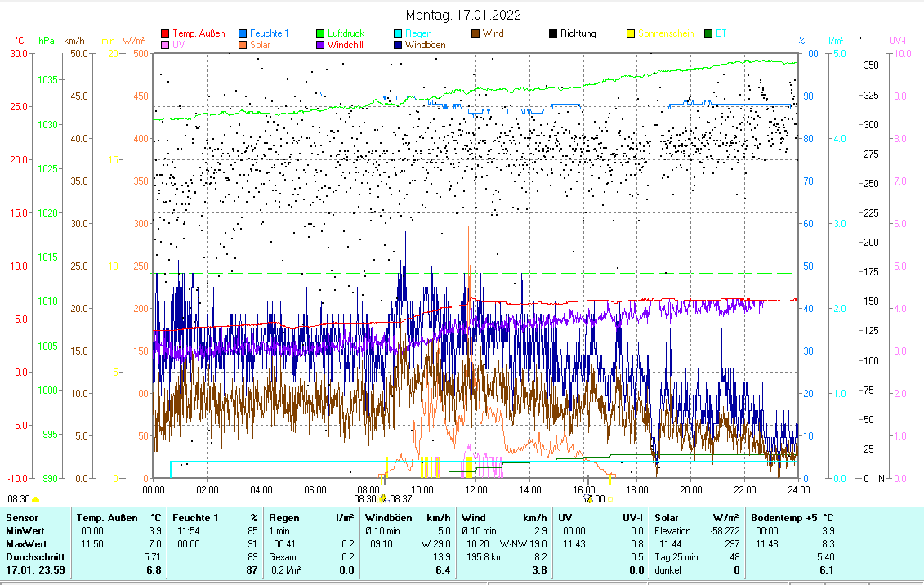Click the sunrise time label 08:37
This screenshot has height=585, width=924.
tap(400, 498)
